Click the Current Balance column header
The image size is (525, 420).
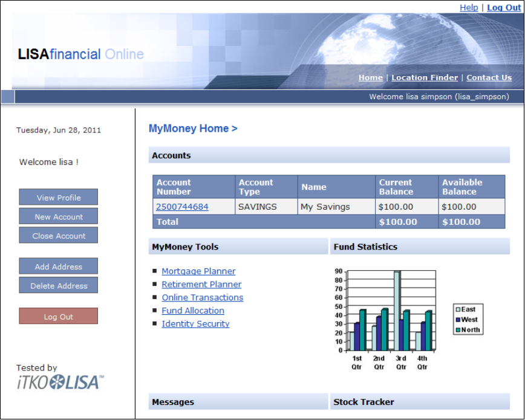click(x=407, y=187)
